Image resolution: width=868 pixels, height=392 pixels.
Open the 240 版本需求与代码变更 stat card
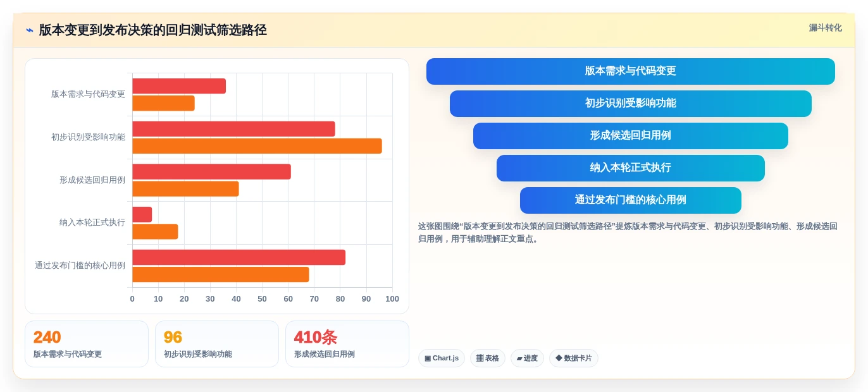[87, 344]
